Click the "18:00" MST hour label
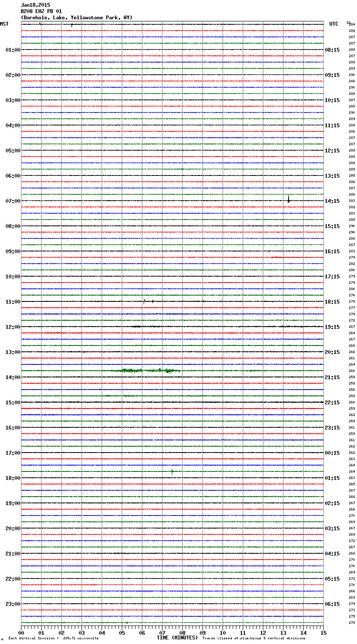 click(13, 478)
